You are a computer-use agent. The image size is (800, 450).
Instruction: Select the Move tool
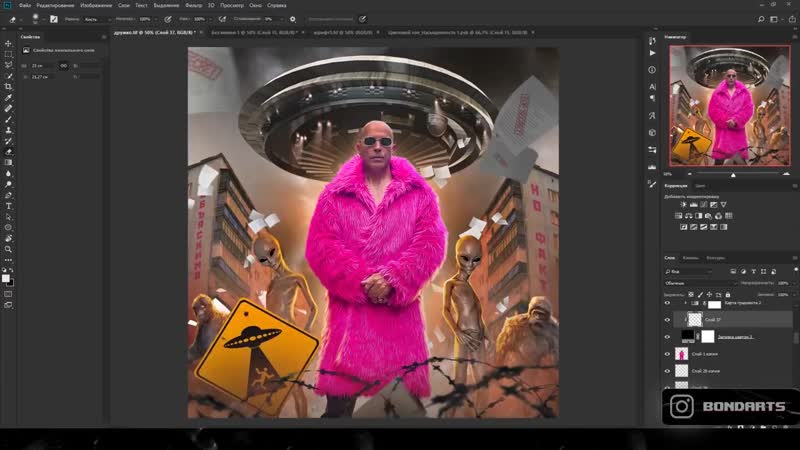[9, 44]
